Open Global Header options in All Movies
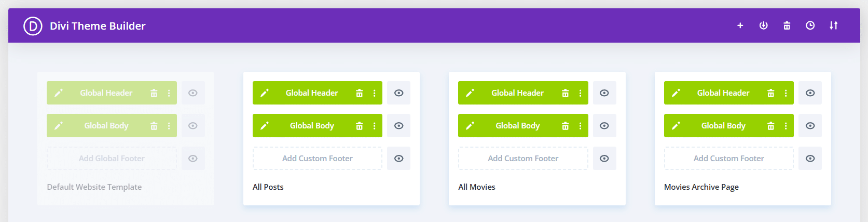Screen dimensions: 868x222 point(580,93)
